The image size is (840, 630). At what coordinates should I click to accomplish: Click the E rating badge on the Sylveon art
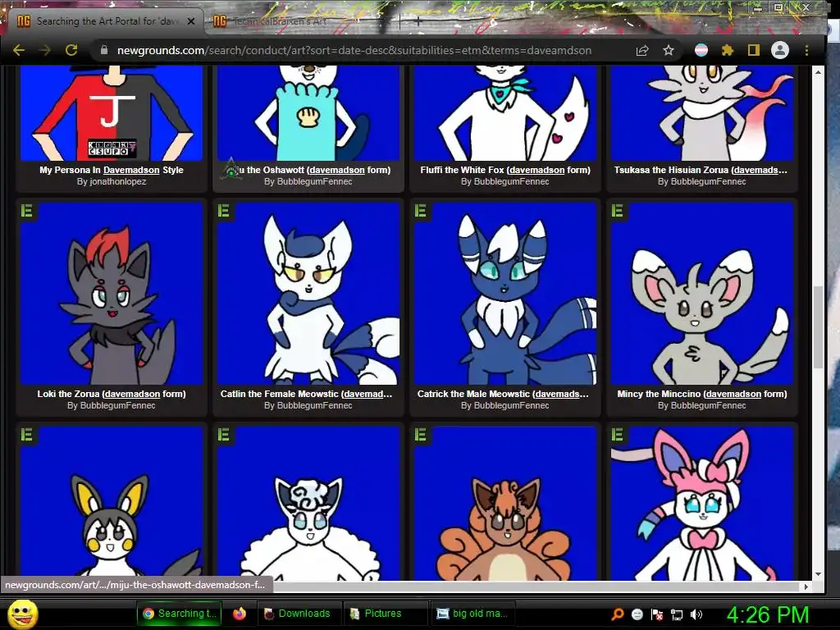click(x=617, y=435)
